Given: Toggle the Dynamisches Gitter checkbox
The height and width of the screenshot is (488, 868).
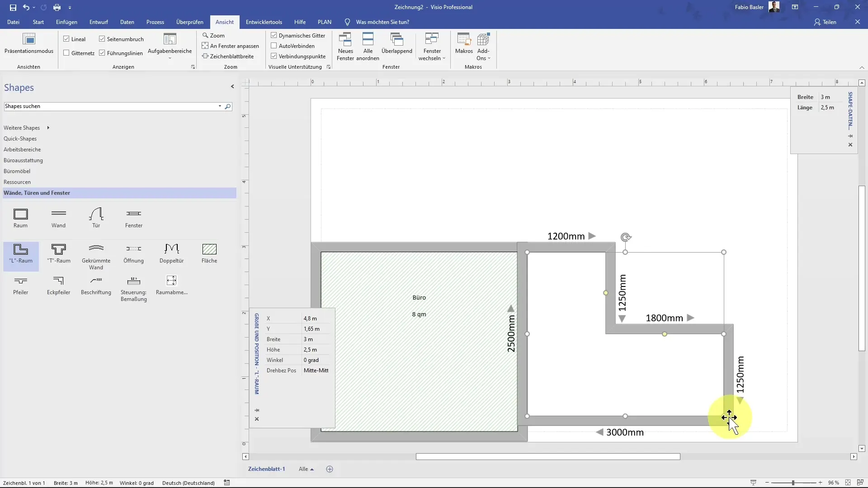Looking at the screenshot, I should click(274, 35).
